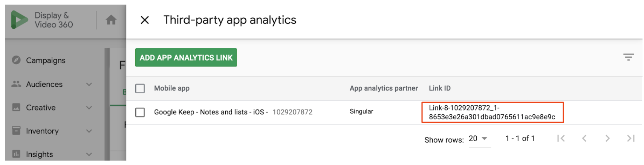Expand the Creative menu chevron
644x165 pixels.
pyautogui.click(x=89, y=108)
